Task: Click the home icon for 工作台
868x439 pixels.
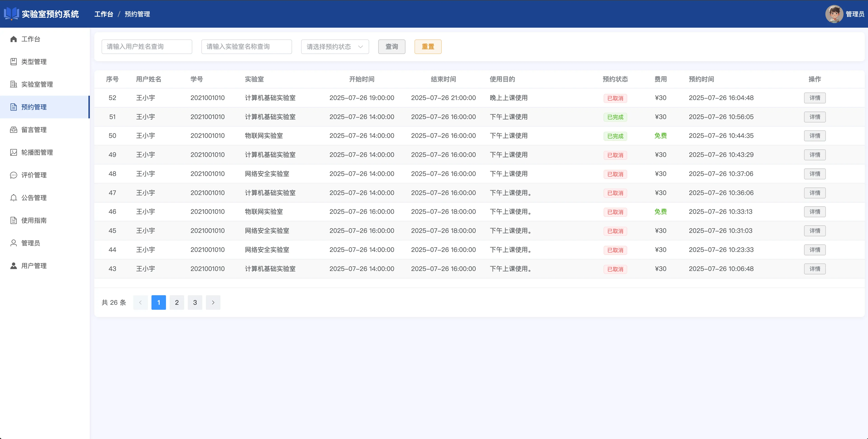Action: 13,39
